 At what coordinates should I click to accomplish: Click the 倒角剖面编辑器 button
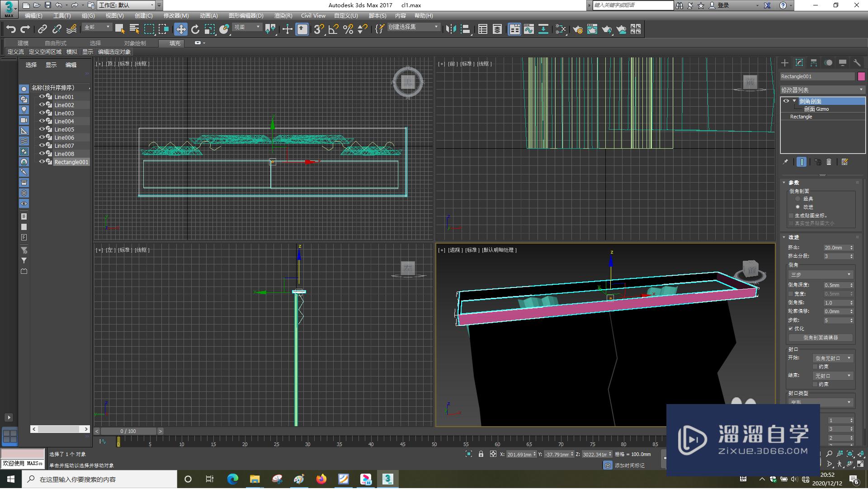[821, 338]
